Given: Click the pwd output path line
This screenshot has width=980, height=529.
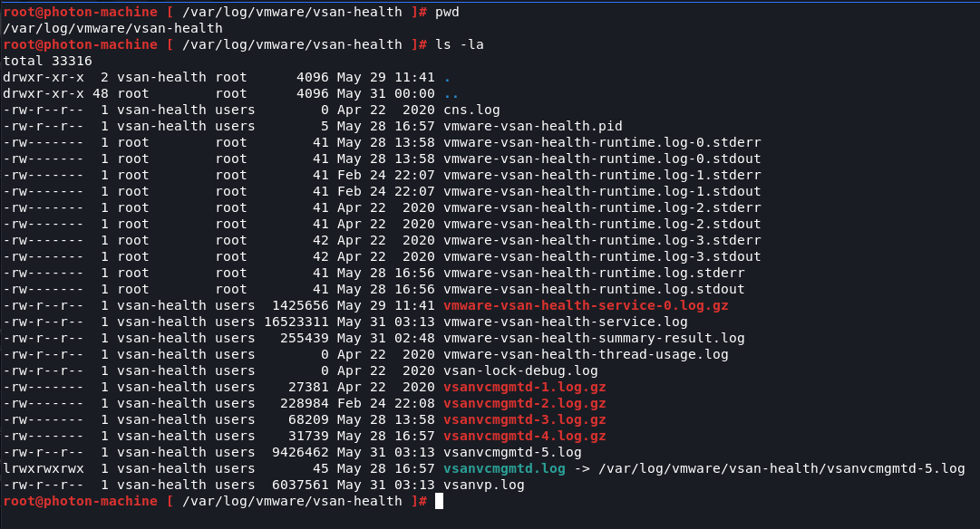Looking at the screenshot, I should [x=112, y=28].
